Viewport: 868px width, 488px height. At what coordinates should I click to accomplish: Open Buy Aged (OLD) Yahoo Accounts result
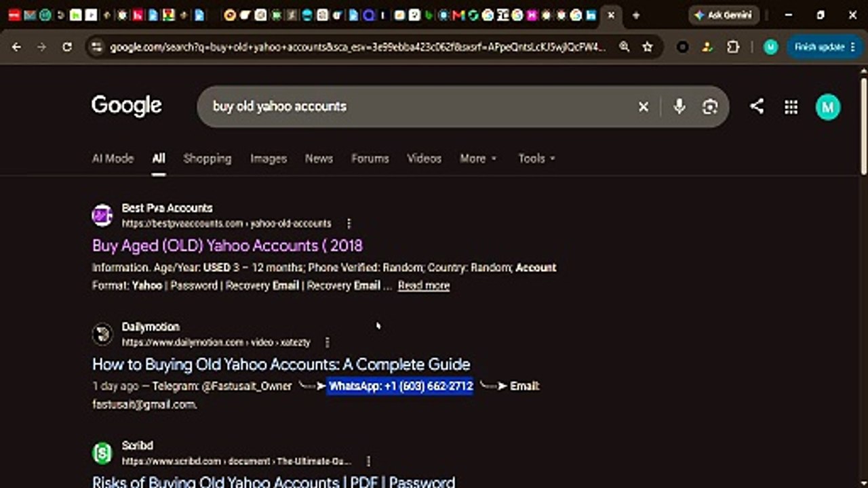tap(227, 245)
